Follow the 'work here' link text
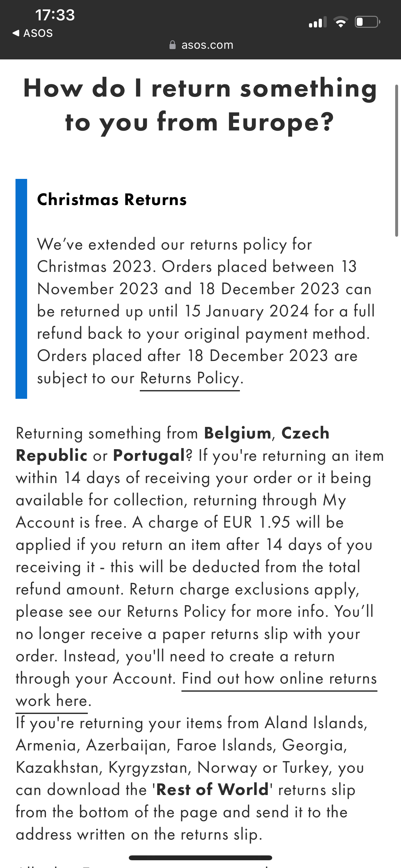 (52, 701)
